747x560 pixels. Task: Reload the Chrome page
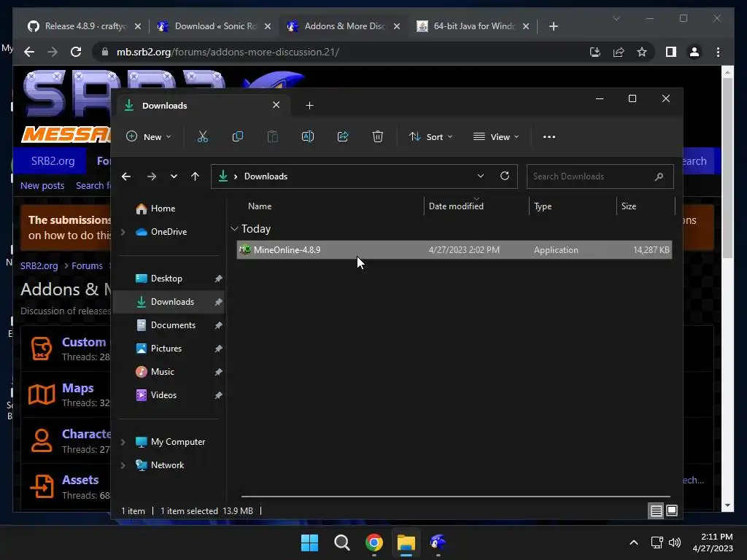76,52
